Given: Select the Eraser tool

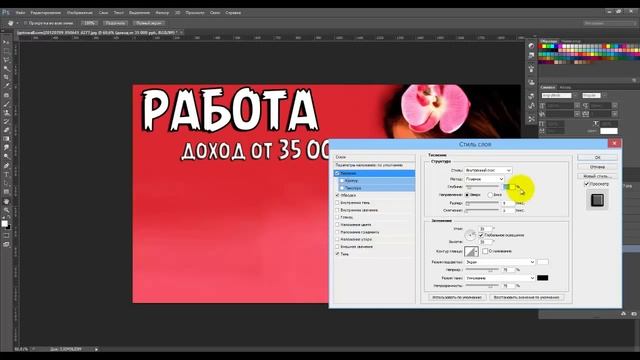Looking at the screenshot, I should (6, 130).
